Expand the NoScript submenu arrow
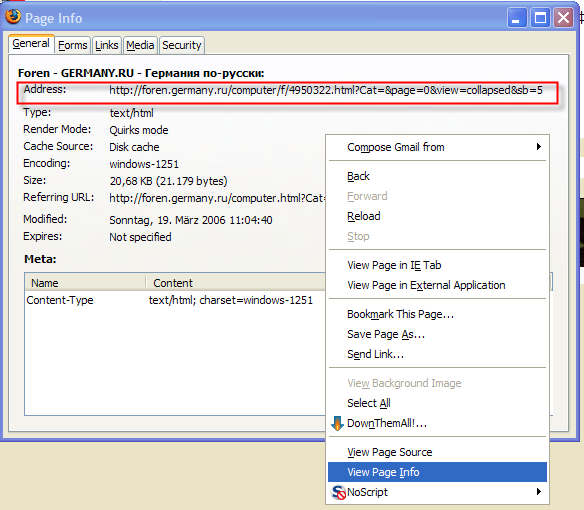Screen dimensions: 584x510 (x=539, y=491)
